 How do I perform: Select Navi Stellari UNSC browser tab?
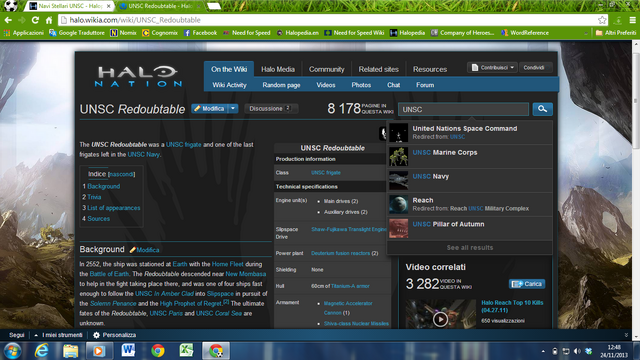(69, 6)
